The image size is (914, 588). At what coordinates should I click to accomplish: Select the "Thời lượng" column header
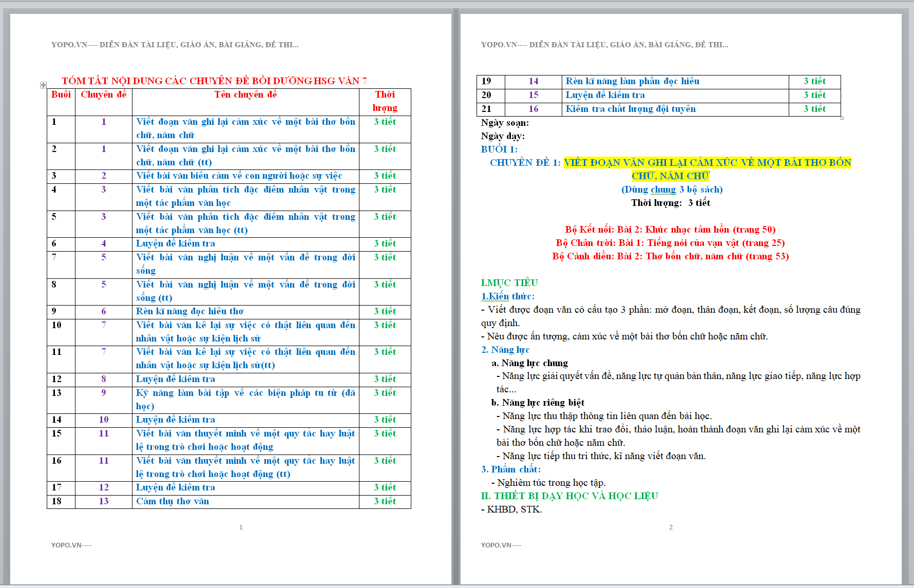pyautogui.click(x=385, y=101)
